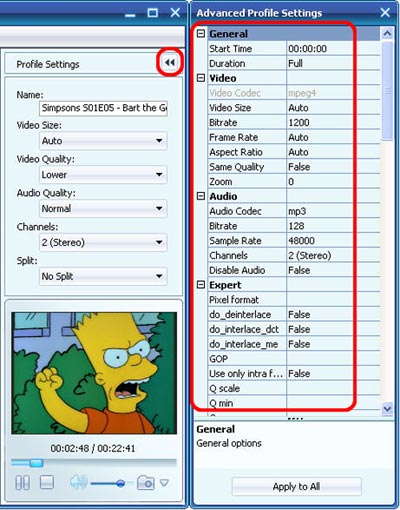Pause the video preview playback
400x510 pixels.
(x=22, y=482)
